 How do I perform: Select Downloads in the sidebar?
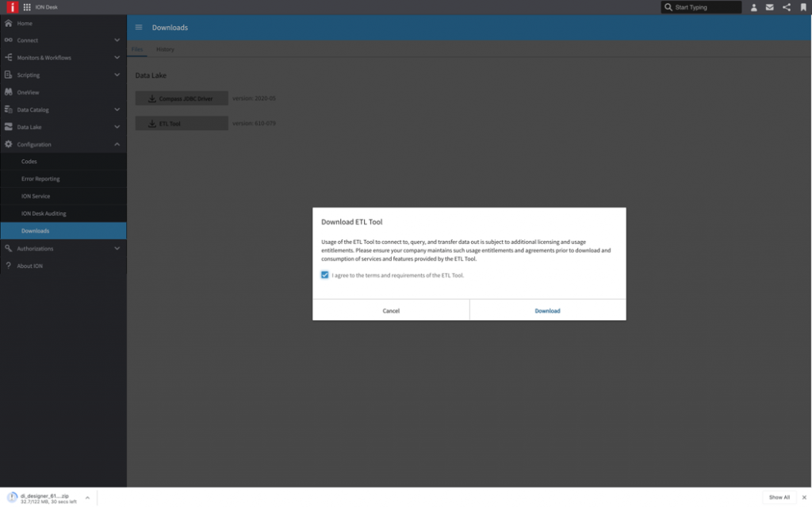63,231
